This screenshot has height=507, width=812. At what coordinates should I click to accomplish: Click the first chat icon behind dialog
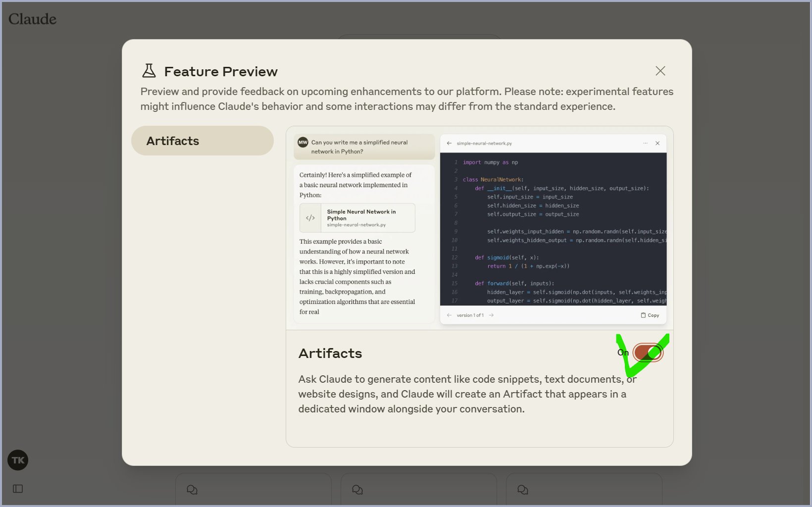192,490
